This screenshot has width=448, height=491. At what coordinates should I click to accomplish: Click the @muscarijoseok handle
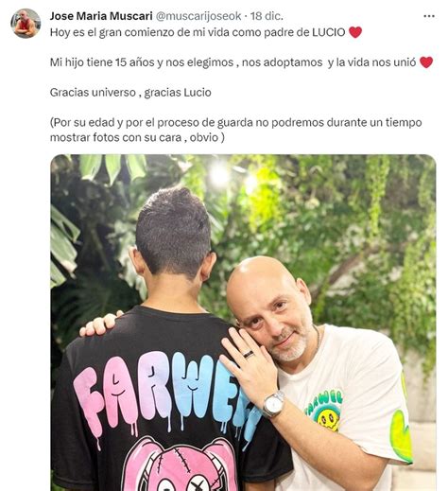(198, 16)
